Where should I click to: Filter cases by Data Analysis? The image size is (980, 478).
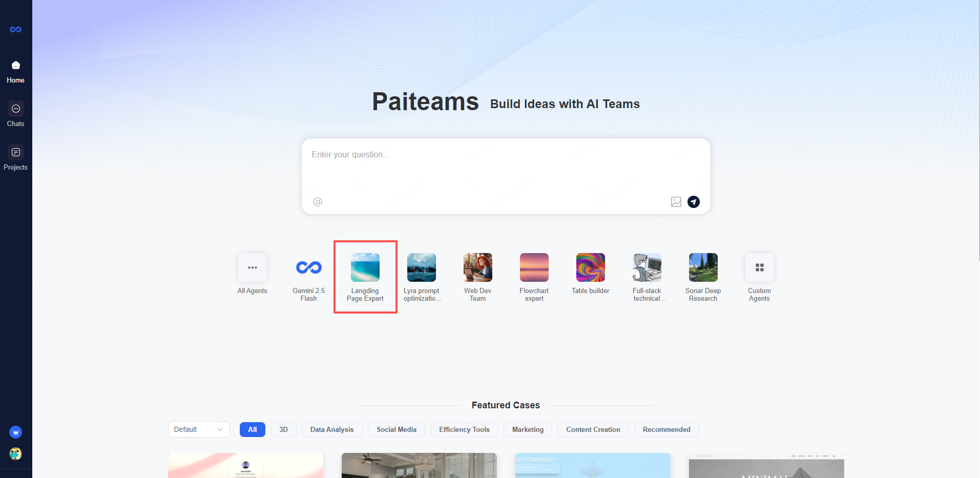coord(331,429)
